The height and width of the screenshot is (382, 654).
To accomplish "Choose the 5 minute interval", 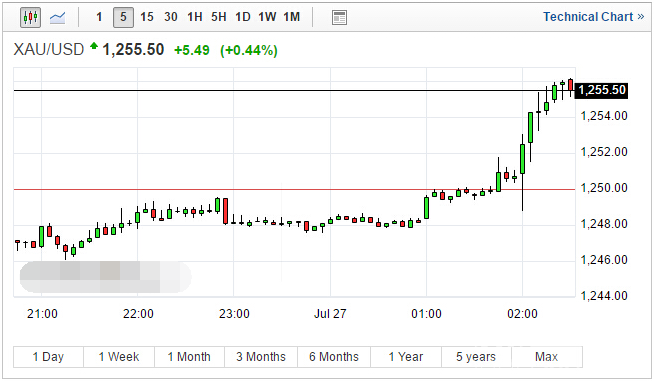I will pos(123,17).
